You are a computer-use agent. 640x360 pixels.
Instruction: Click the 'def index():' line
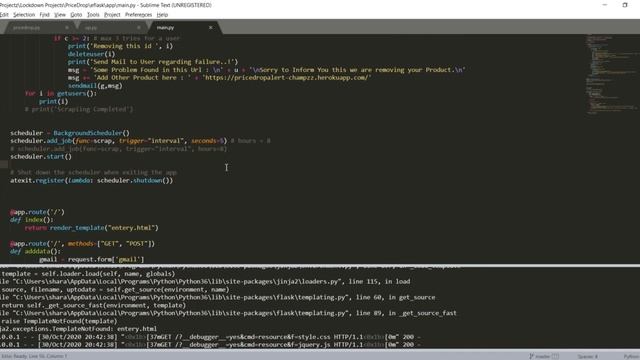click(x=31, y=220)
